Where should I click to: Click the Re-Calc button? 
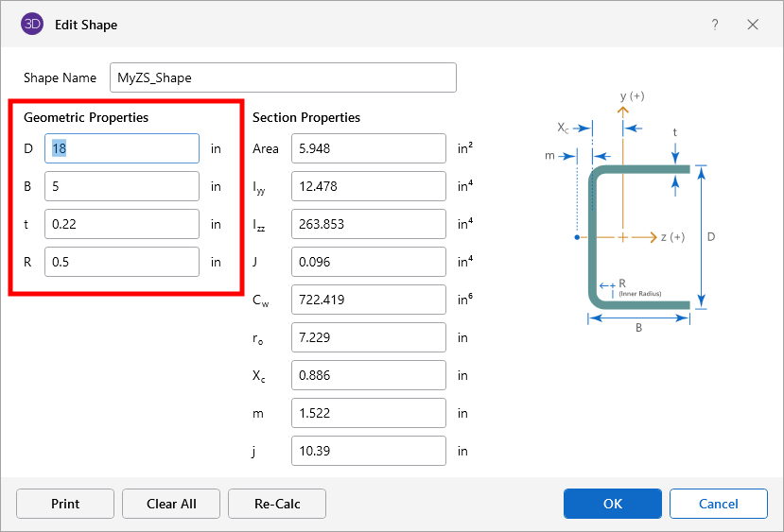click(277, 504)
